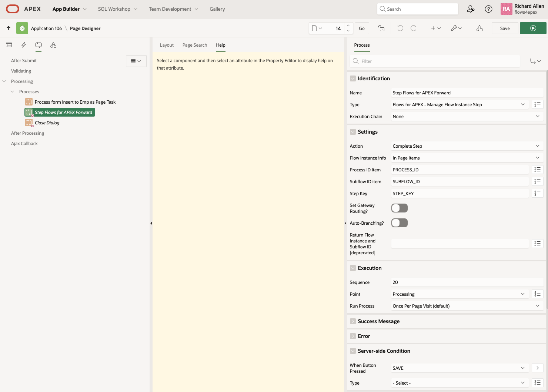Viewport: 548px width, 392px height.
Task: Go to SAVE button via arrow
Action: pyautogui.click(x=538, y=368)
